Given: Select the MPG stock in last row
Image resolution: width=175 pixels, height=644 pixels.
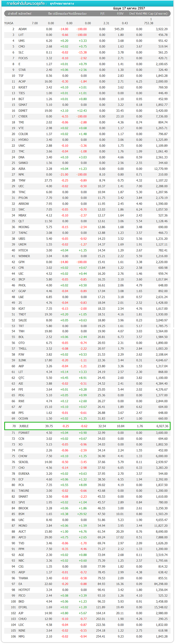Looking at the screenshot, I should click(21, 636).
